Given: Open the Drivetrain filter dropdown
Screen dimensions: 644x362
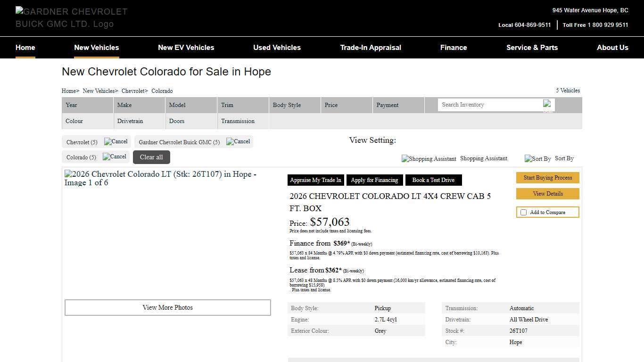Looking at the screenshot, I should pos(139,121).
